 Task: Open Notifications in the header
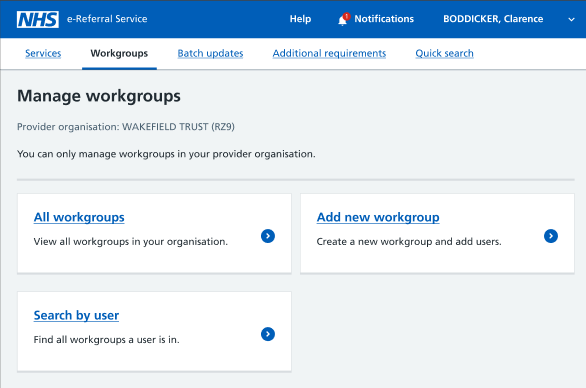point(384,19)
